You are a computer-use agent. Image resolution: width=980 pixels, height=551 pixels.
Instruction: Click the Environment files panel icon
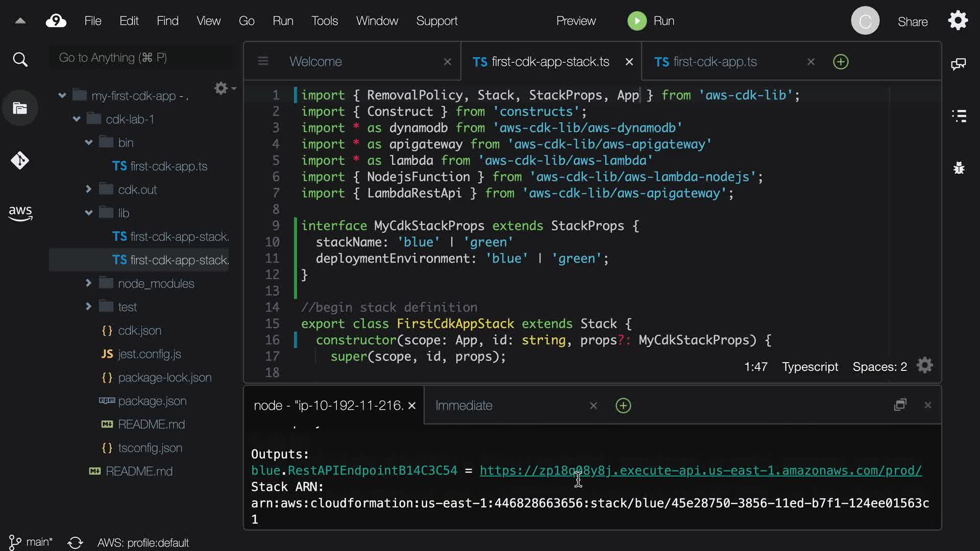click(x=20, y=108)
